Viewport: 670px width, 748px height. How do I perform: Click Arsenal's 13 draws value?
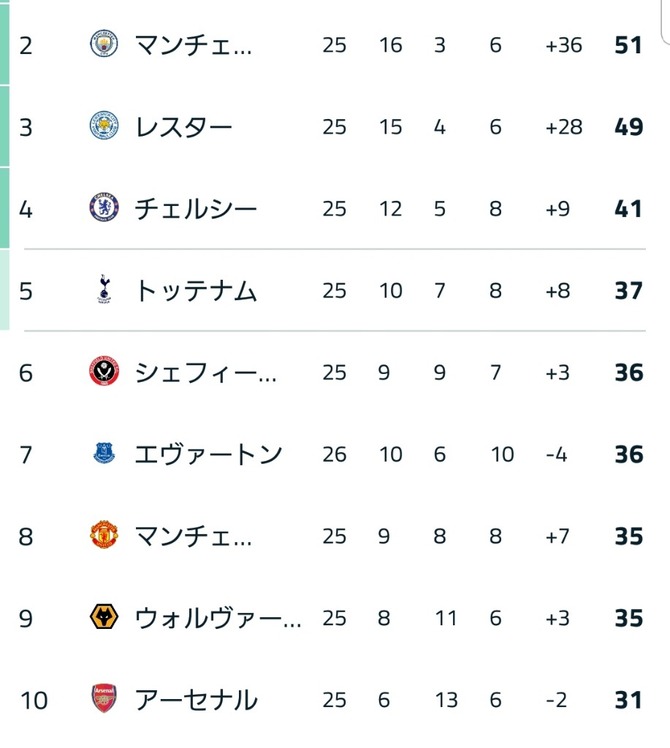point(446,700)
